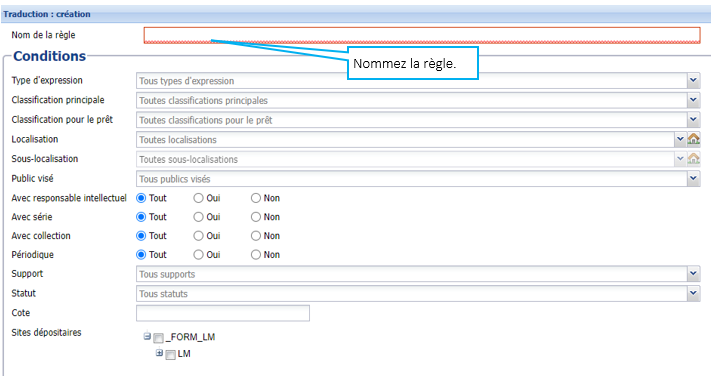
Task: Open the Classification pour le prêt dropdown arrow
Action: click(x=693, y=120)
